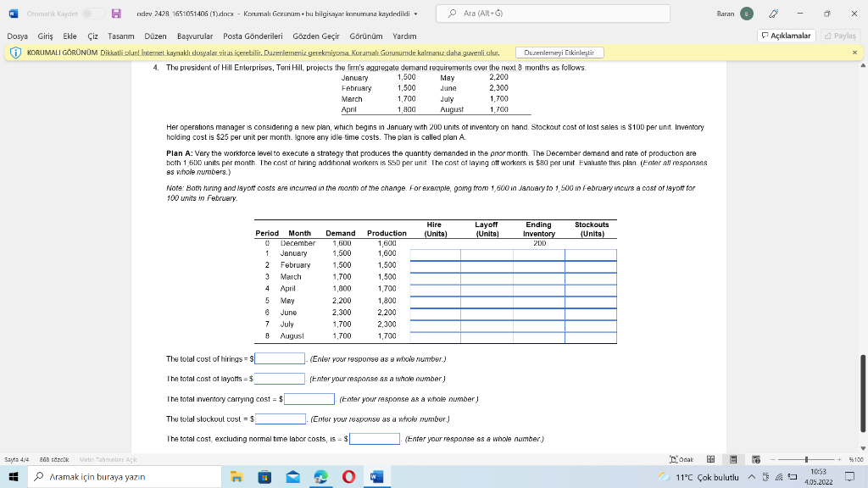The image size is (868, 488).
Task: Open Microsoft Edge from taskbar
Action: (x=321, y=476)
